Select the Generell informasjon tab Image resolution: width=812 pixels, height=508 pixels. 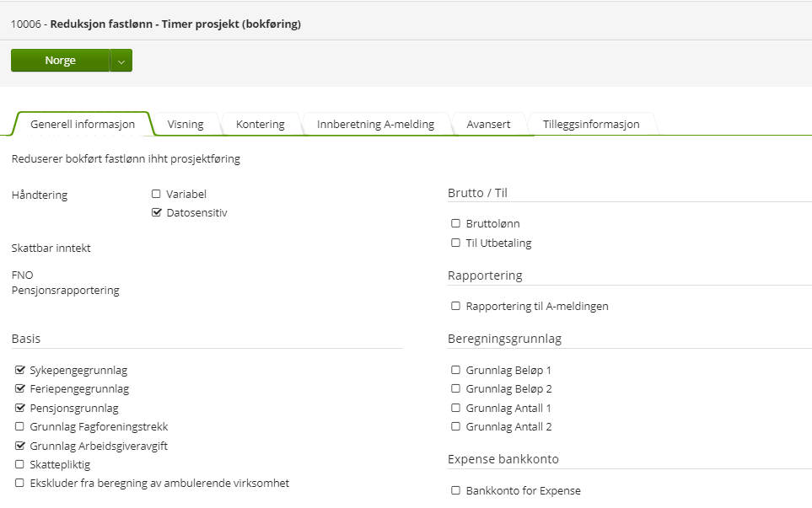click(x=83, y=124)
